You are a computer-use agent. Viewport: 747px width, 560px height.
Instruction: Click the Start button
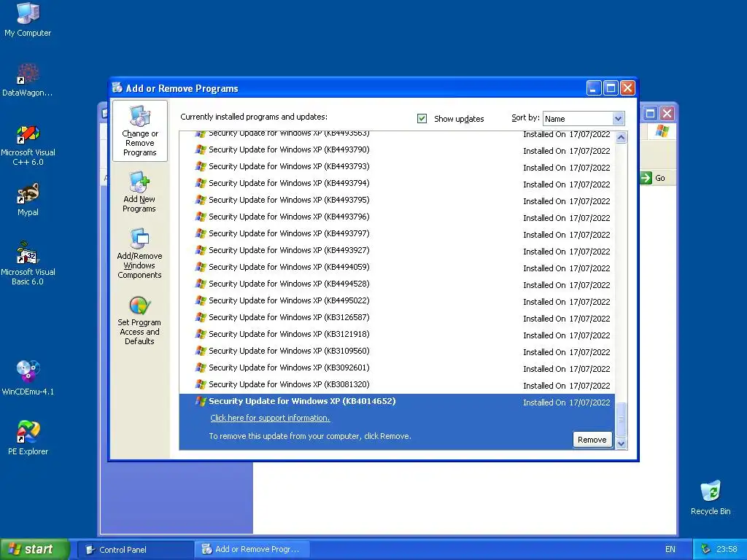pyautogui.click(x=34, y=549)
